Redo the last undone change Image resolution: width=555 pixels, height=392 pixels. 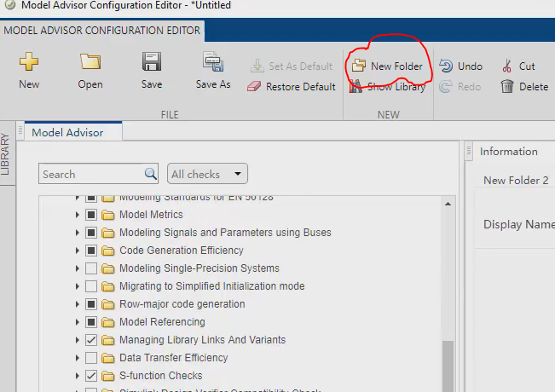pyautogui.click(x=460, y=87)
